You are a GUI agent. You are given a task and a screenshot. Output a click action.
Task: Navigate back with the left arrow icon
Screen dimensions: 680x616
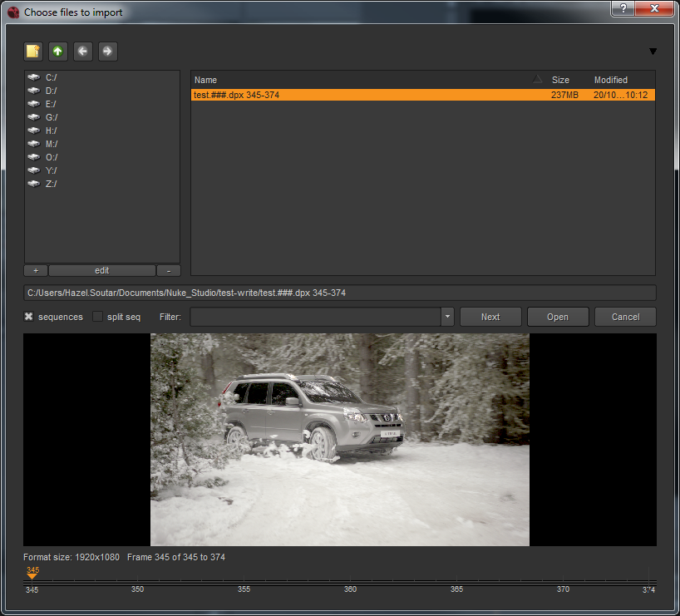tap(82, 52)
